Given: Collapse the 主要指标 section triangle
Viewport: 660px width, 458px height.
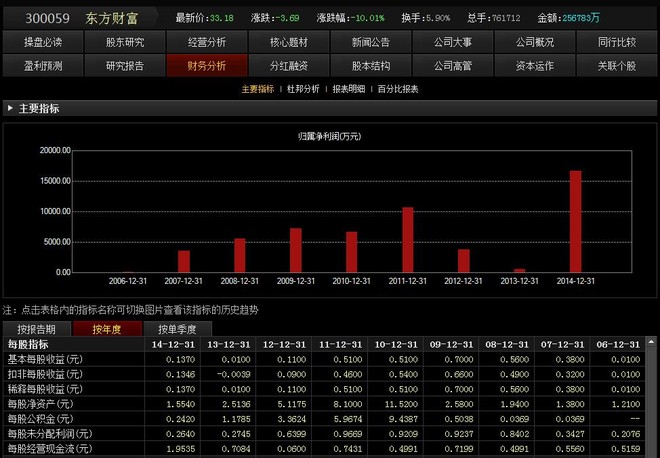Looking at the screenshot, I should tap(10, 108).
